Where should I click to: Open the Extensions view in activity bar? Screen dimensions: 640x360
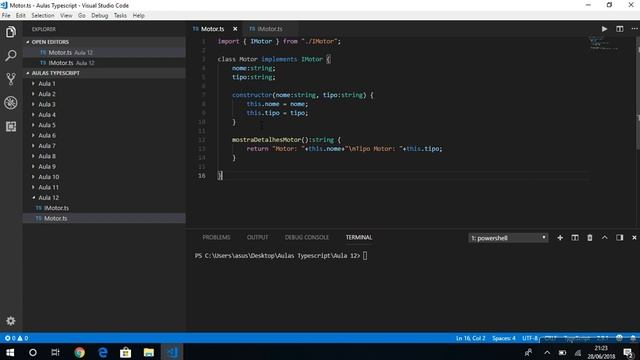(11, 126)
